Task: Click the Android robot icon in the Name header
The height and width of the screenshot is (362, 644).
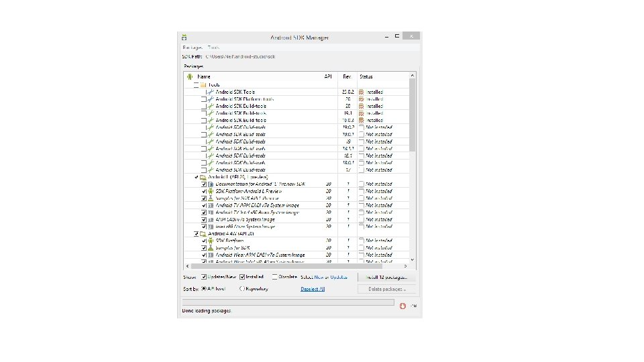Action: (190, 76)
